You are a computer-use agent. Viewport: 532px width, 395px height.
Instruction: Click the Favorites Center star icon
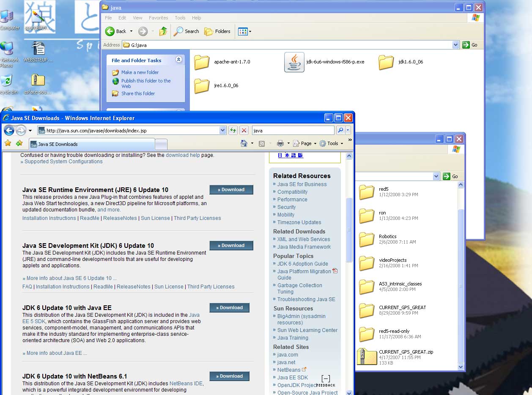pyautogui.click(x=8, y=143)
